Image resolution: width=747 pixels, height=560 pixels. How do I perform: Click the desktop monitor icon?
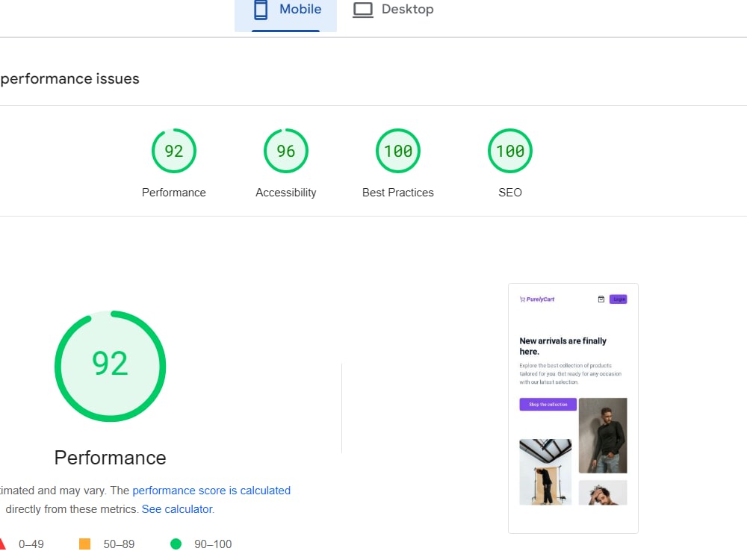click(x=363, y=10)
